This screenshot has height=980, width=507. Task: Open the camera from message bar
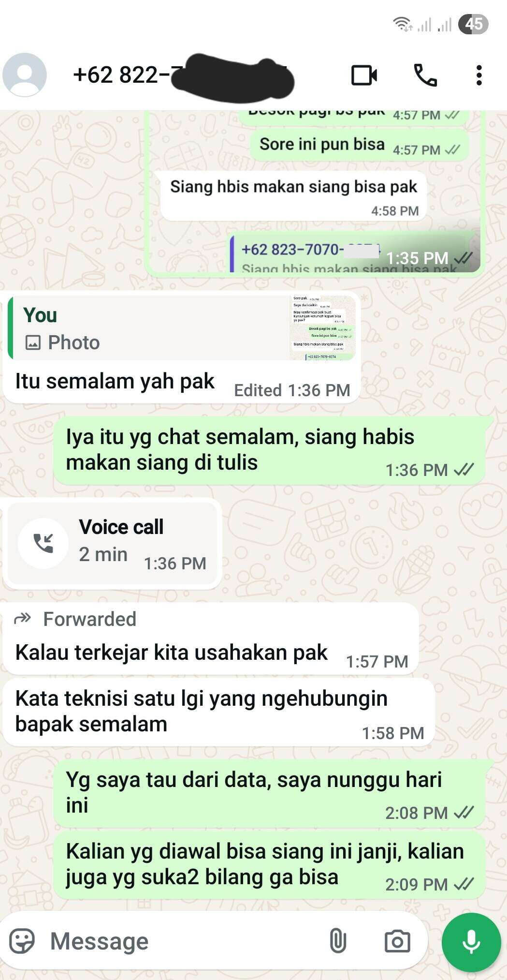[x=397, y=941]
